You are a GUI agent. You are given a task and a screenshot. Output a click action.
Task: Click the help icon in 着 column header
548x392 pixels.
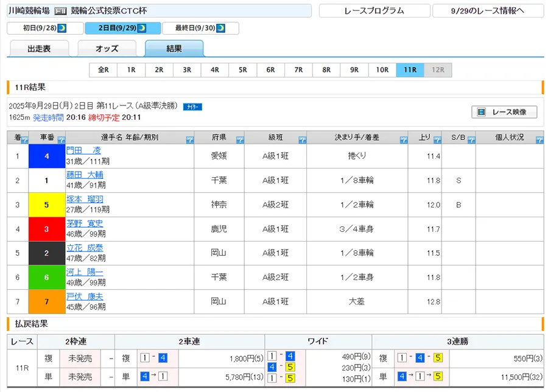coord(24,140)
